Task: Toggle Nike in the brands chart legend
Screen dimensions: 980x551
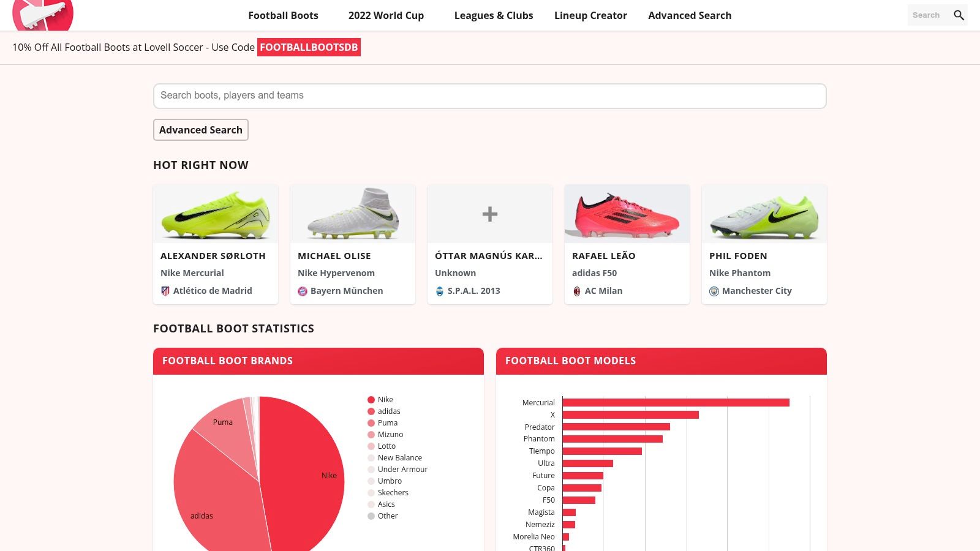Action: [x=382, y=399]
